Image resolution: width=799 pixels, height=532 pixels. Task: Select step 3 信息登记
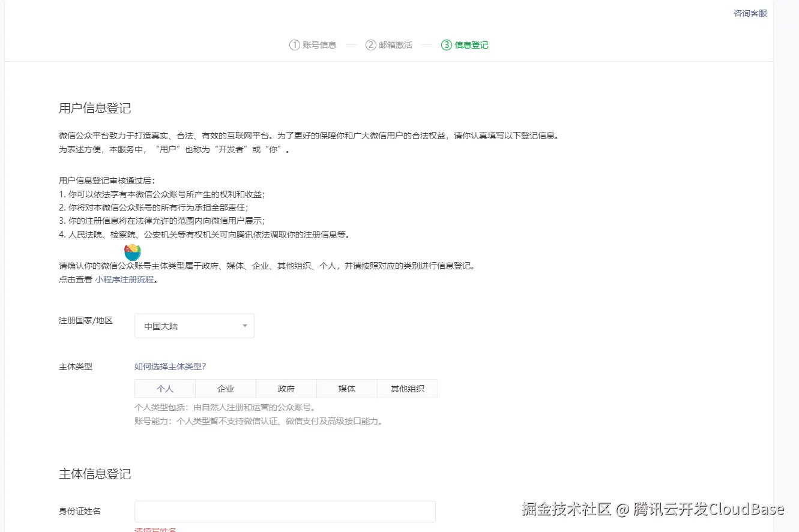pos(465,45)
